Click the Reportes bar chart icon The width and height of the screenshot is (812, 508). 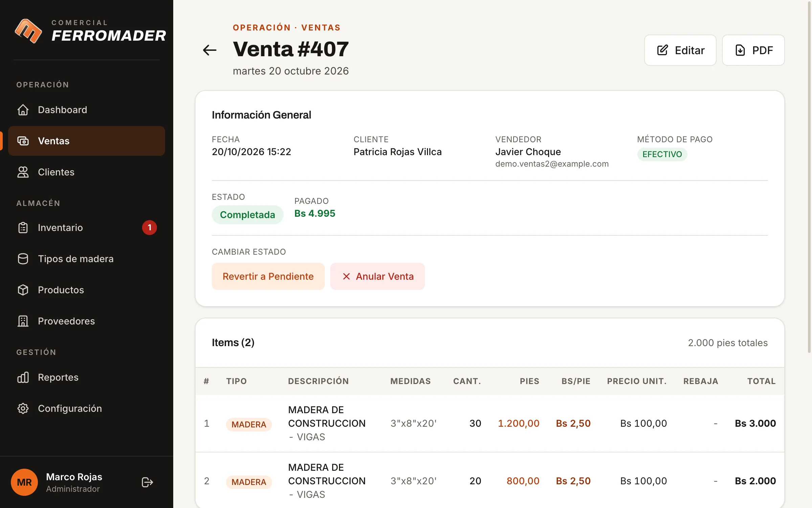(23, 377)
